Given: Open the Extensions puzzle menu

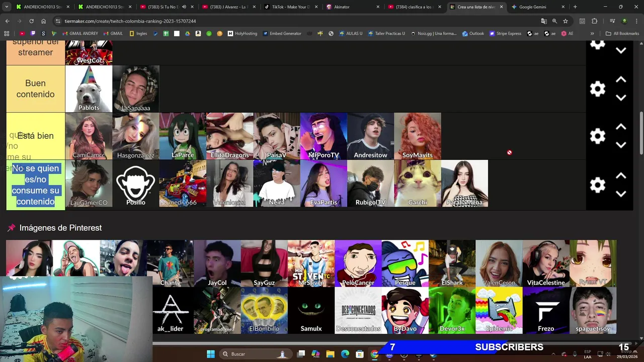Looking at the screenshot, I should pyautogui.click(x=594, y=21).
